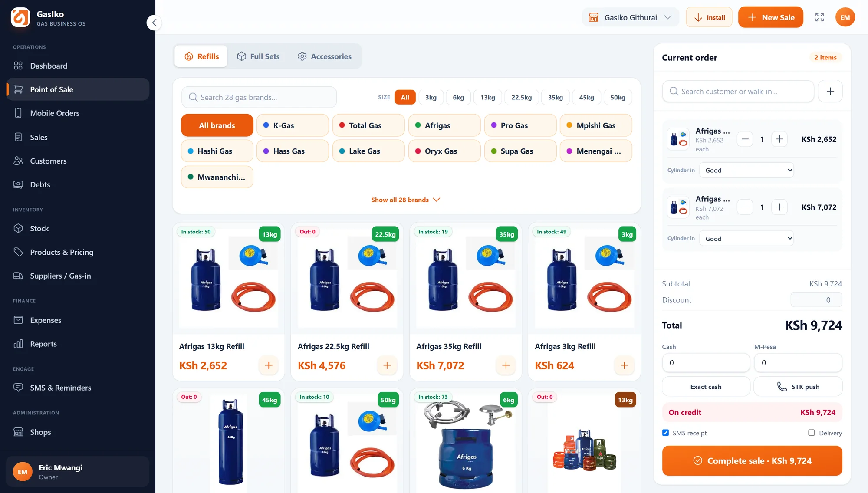Click the Shops storefront icon

[18, 432]
